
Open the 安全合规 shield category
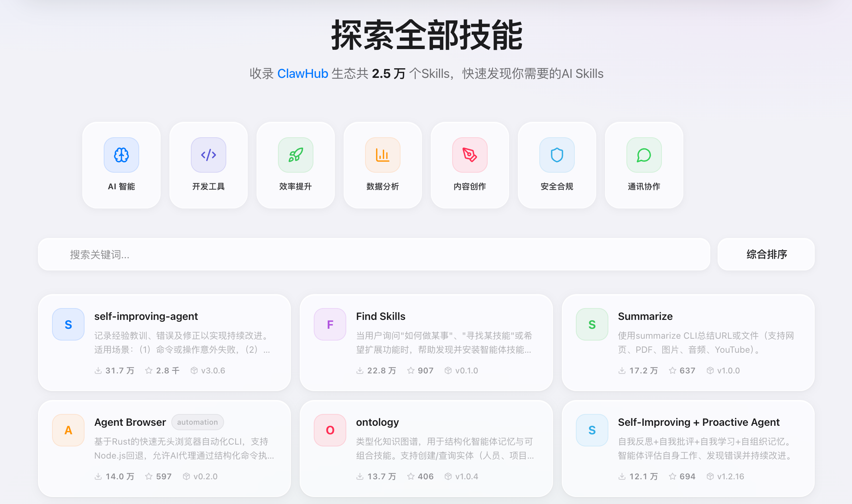coord(557,155)
